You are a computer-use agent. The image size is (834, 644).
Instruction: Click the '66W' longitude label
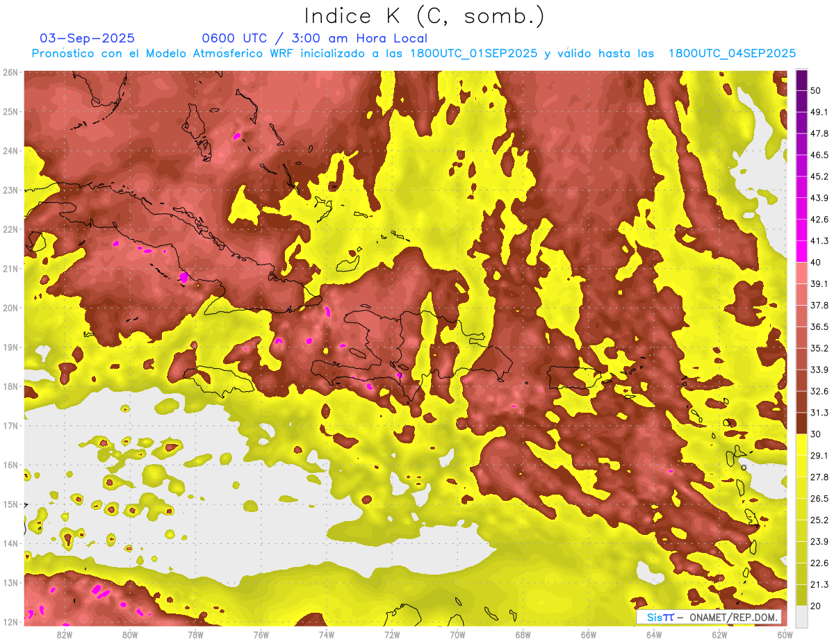(589, 634)
